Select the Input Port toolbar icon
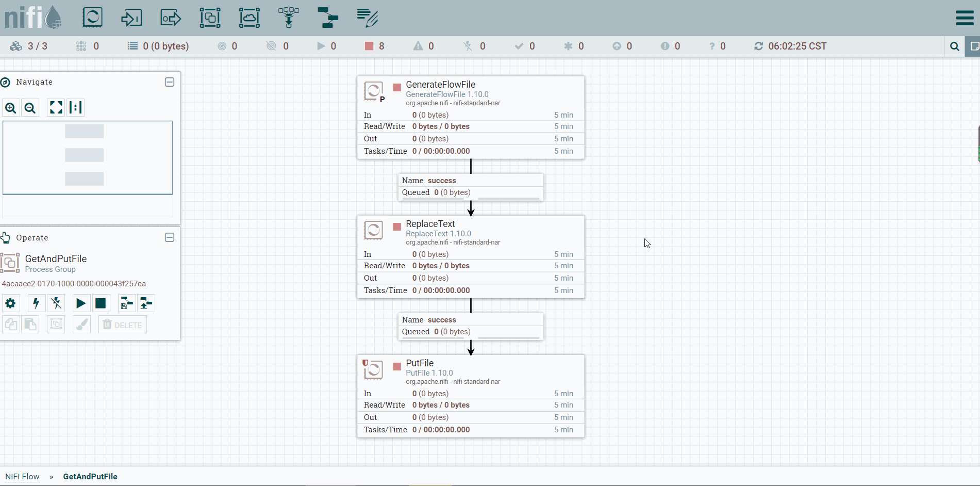980x486 pixels. (x=131, y=18)
